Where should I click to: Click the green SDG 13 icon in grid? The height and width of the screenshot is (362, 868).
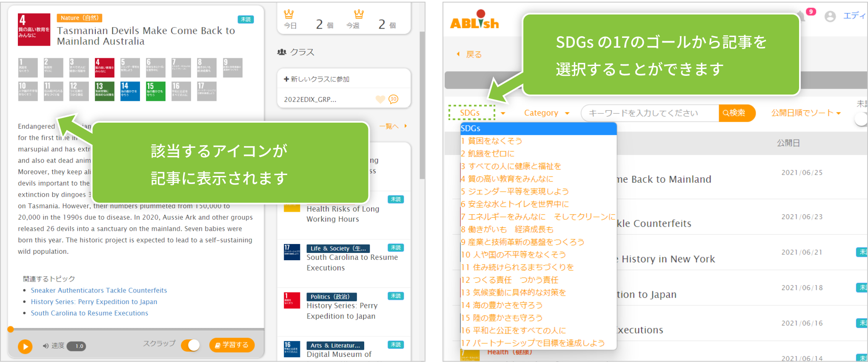[105, 91]
